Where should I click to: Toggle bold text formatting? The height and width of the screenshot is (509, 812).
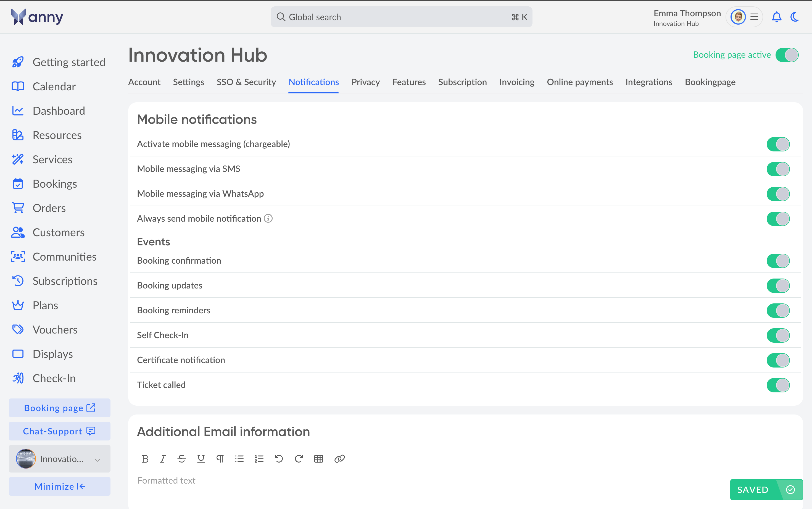point(145,458)
